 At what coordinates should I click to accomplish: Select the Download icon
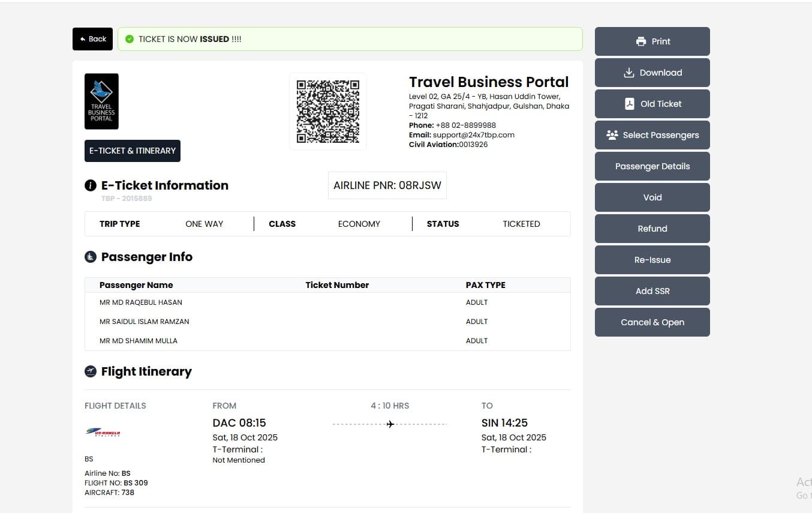[628, 72]
